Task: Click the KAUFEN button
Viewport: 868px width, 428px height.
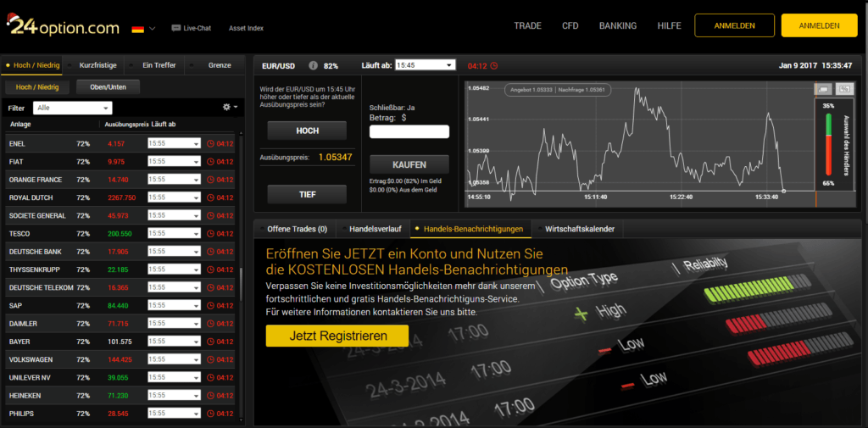Action: tap(409, 165)
